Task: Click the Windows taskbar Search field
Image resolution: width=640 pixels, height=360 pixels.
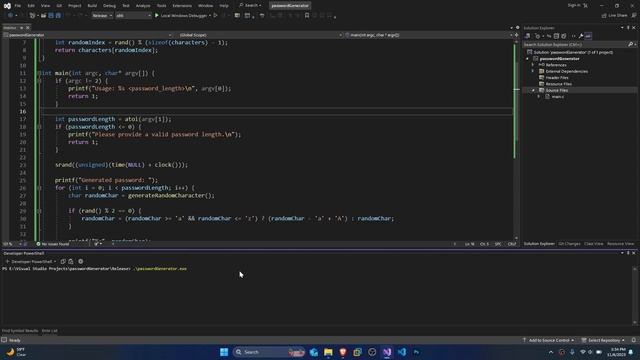Action: click(269, 352)
